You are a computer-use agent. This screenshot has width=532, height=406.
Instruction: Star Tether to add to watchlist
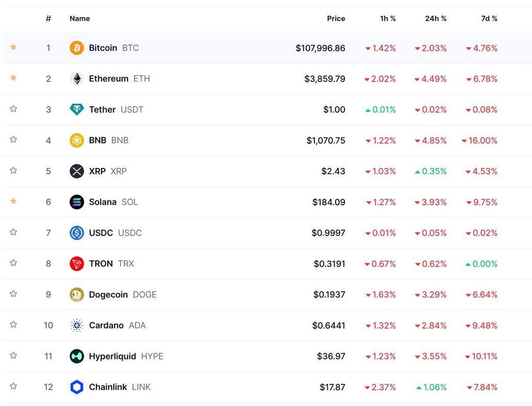tap(13, 109)
